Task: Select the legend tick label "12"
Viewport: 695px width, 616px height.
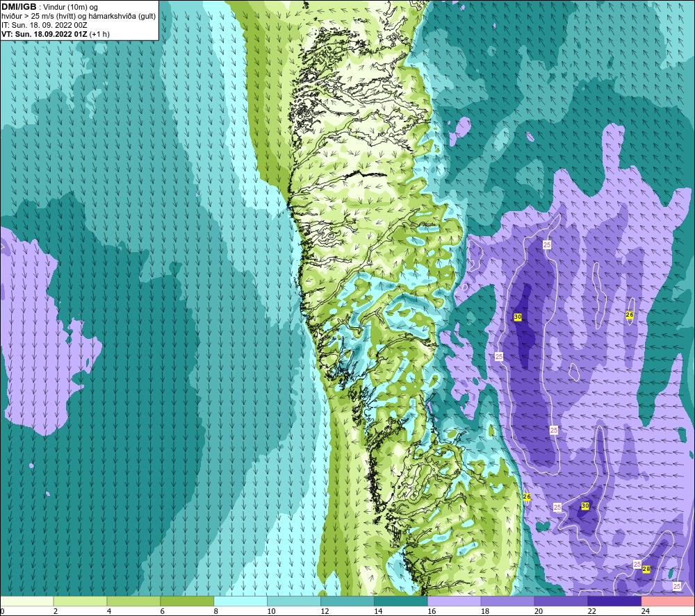Action: [325, 611]
